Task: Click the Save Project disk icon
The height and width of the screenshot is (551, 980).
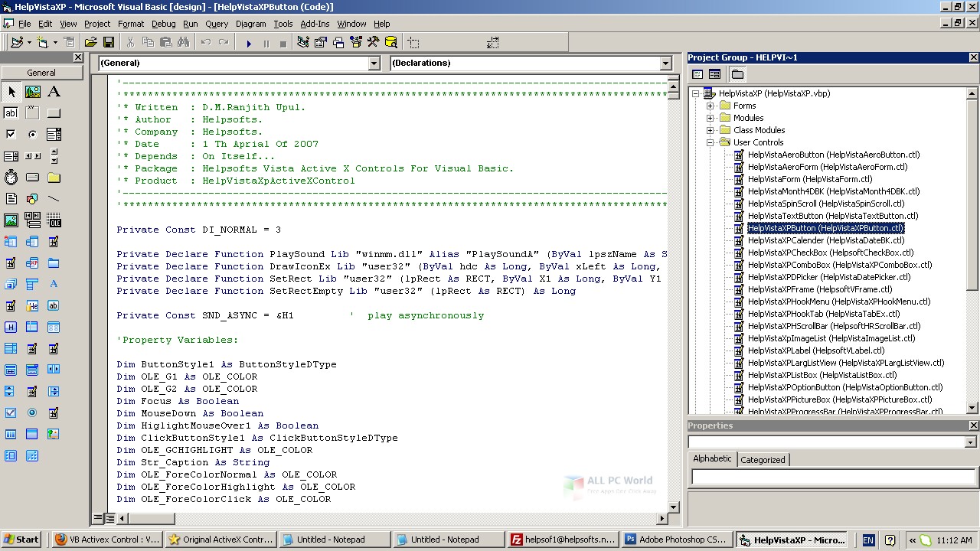Action: (108, 43)
